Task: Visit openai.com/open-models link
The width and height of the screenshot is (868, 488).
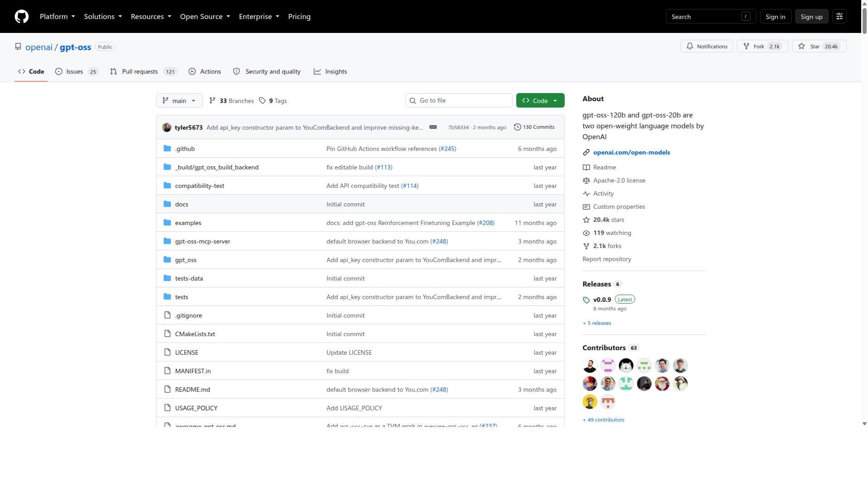Action: [x=632, y=152]
